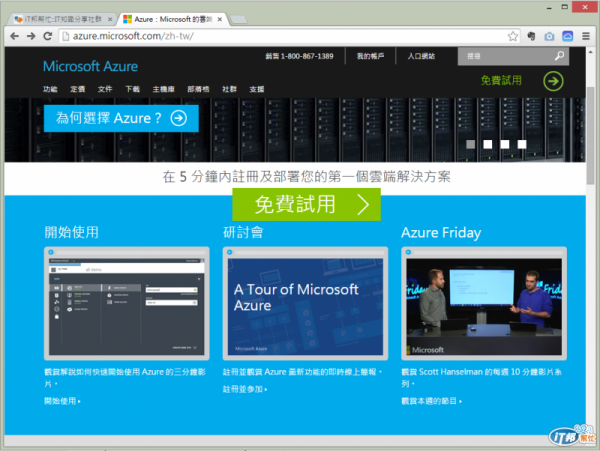Open the Chrome hamburger menu
600x451 pixels.
click(x=586, y=36)
